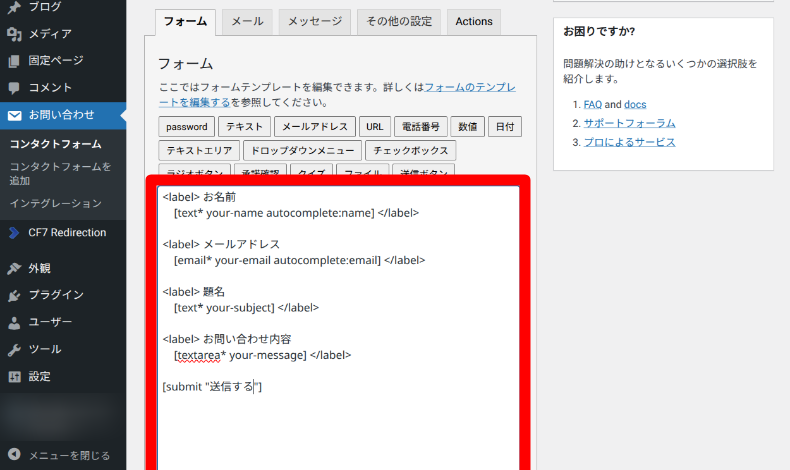Click the Media icon in sidebar
Screen dimensions: 790x470
coord(14,34)
